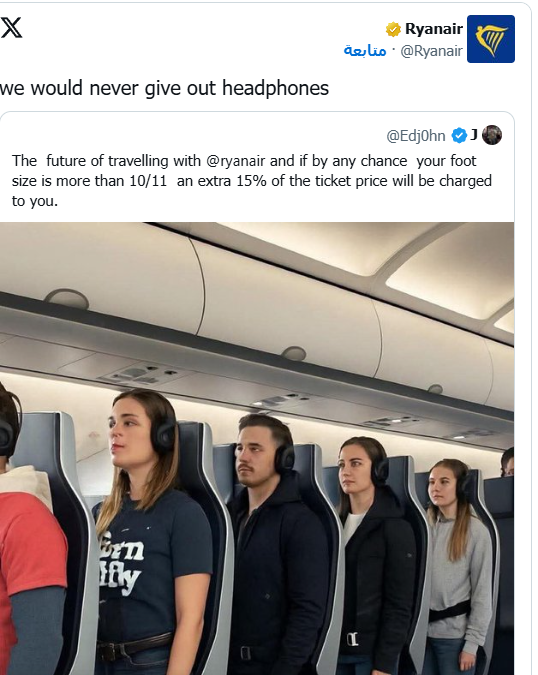This screenshot has width=538, height=675.
Task: Click the Arabic follow link متابعة
Action: click(x=365, y=51)
